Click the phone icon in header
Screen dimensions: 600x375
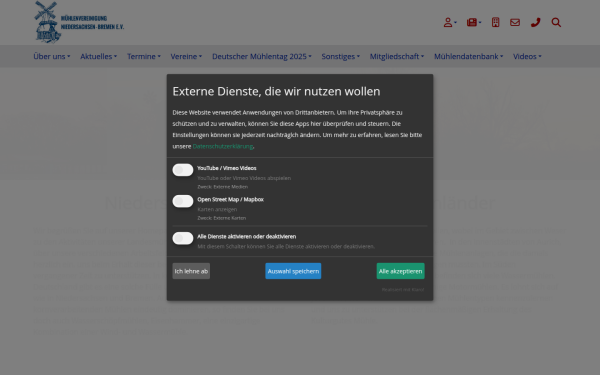pyautogui.click(x=535, y=23)
